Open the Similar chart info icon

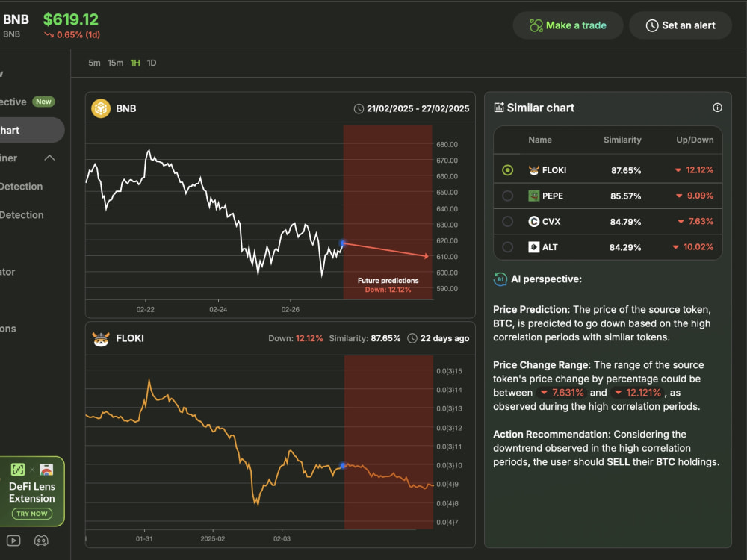point(717,108)
